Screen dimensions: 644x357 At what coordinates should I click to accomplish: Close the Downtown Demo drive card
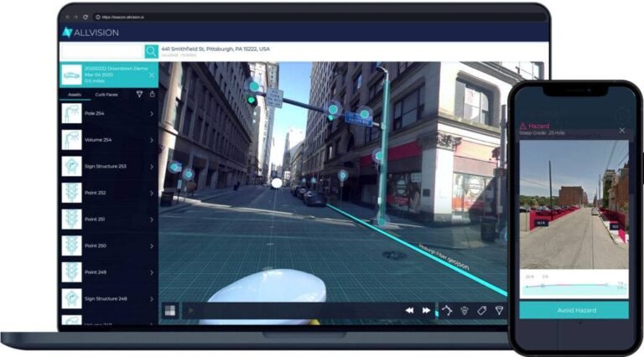152,75
